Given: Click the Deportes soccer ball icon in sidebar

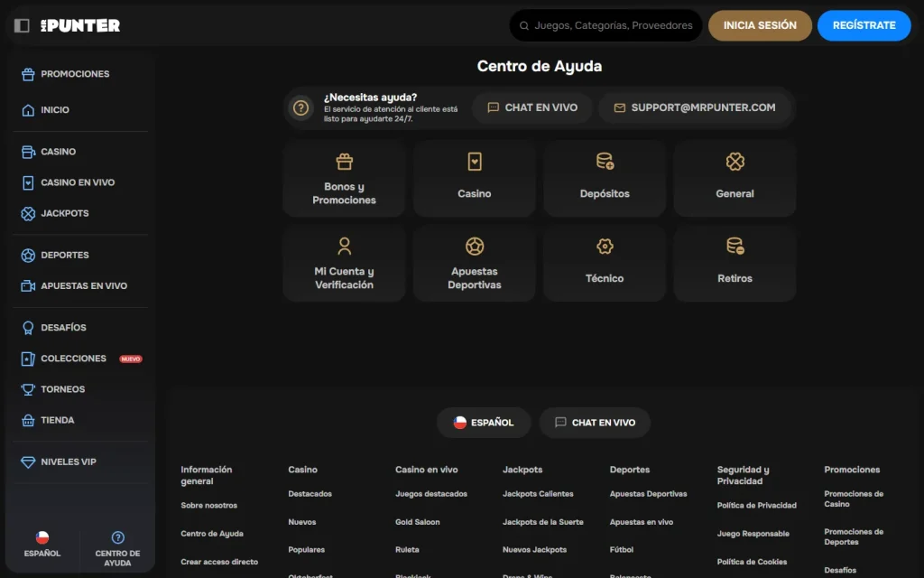Looking at the screenshot, I should point(28,256).
